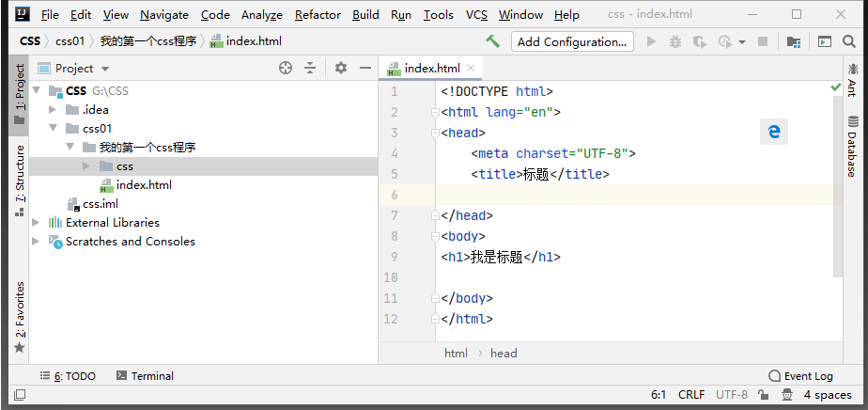Click css01 in the navigation breadcrumb
Screen dimensions: 868x410
70,41
